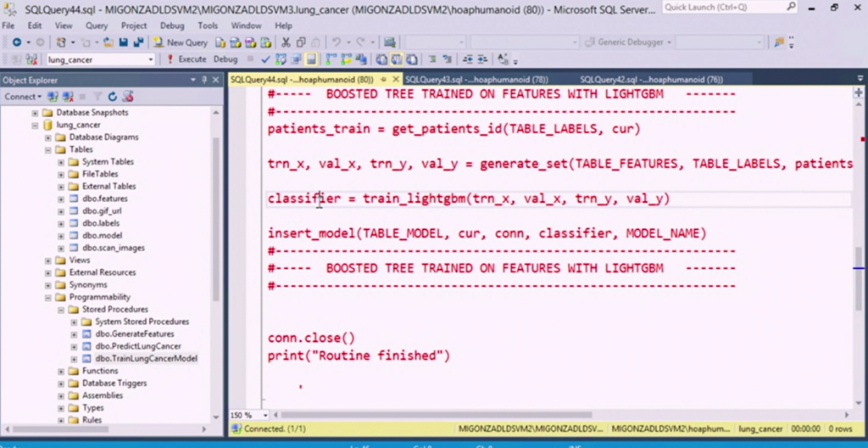
Task: Click the editor horizontal scrollbar thumb
Action: [x=437, y=415]
